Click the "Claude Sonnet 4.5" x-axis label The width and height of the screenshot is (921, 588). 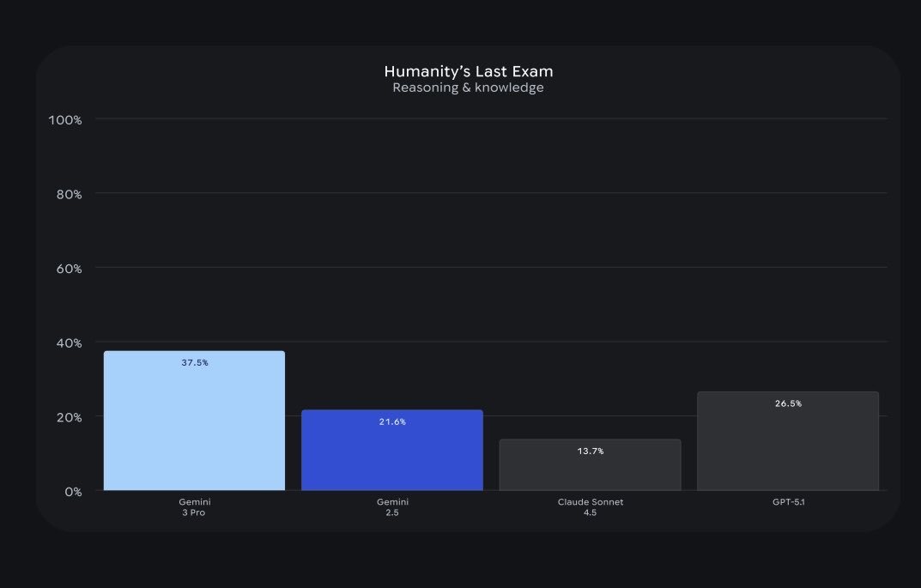pyautogui.click(x=590, y=507)
